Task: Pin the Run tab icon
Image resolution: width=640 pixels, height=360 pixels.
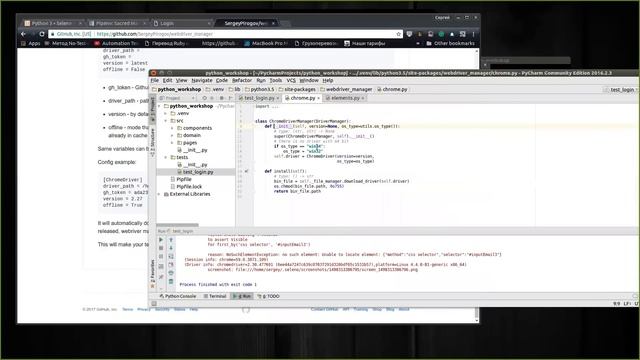Action: pyautogui.click(x=161, y=277)
